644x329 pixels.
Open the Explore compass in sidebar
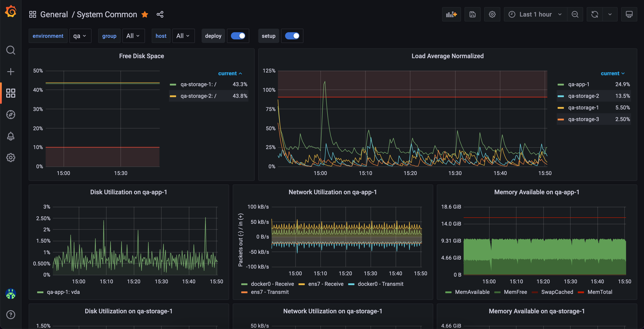click(11, 115)
